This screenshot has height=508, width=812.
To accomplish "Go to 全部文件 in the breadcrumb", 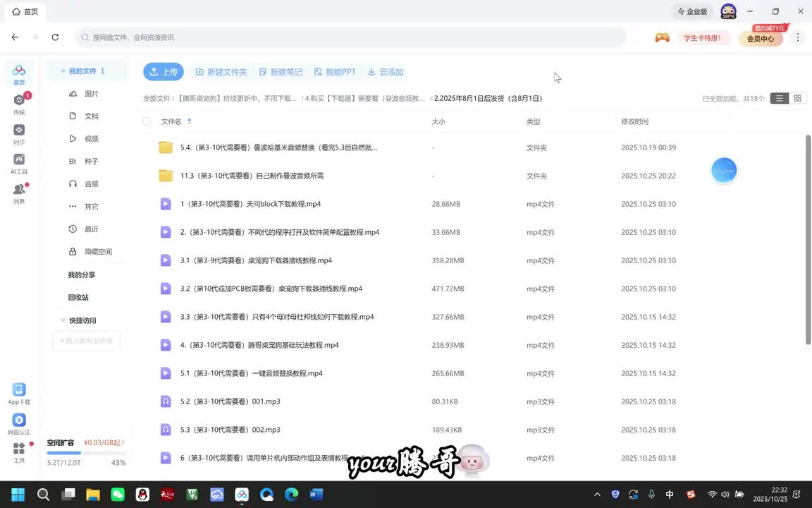I will click(x=156, y=99).
